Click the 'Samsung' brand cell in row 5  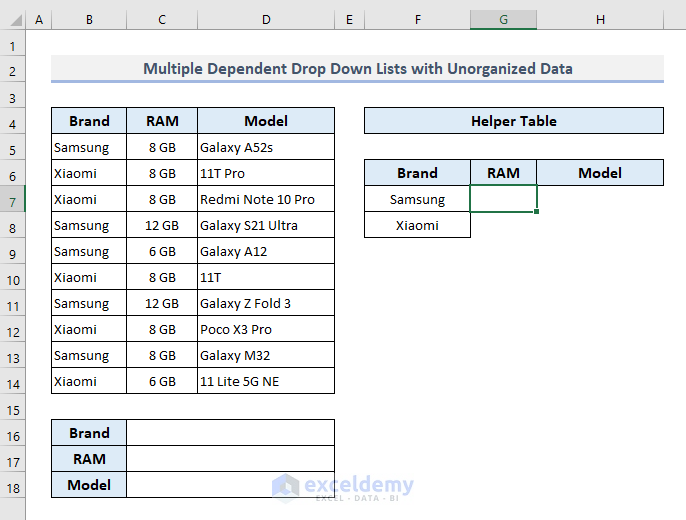[89, 147]
